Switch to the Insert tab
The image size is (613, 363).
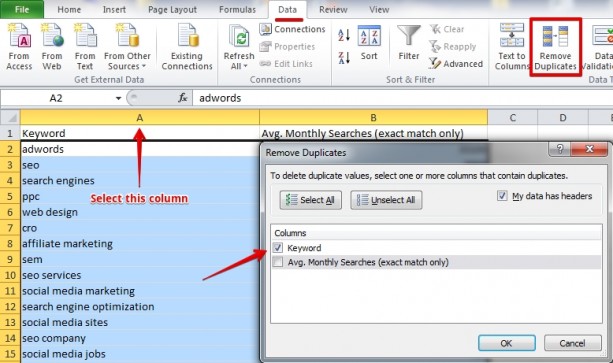(x=114, y=9)
